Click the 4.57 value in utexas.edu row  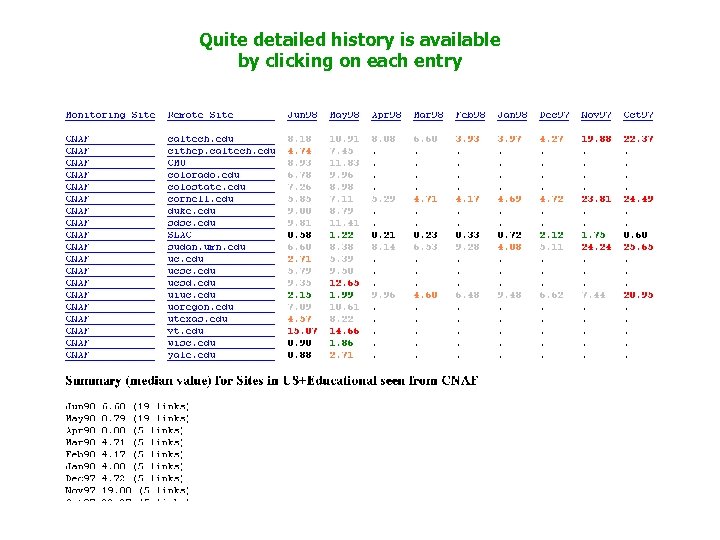pos(299,319)
